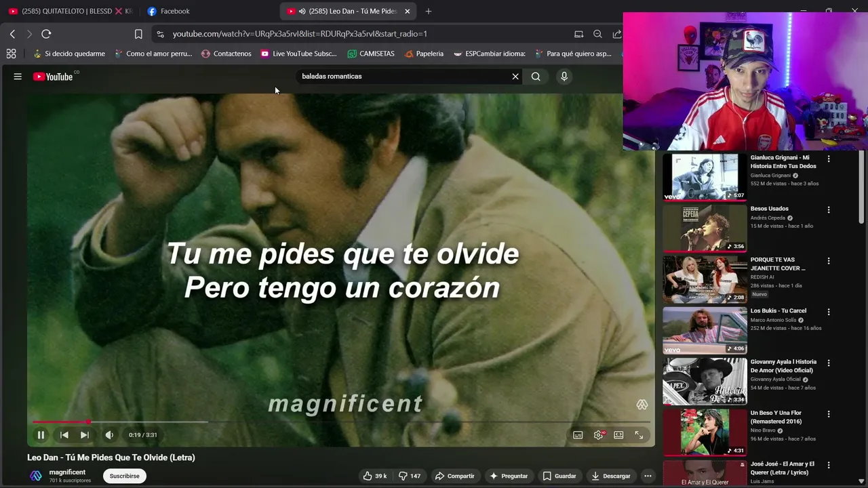This screenshot has width=868, height=488.
Task: Close the Leo Dan tab
Action: (x=408, y=11)
